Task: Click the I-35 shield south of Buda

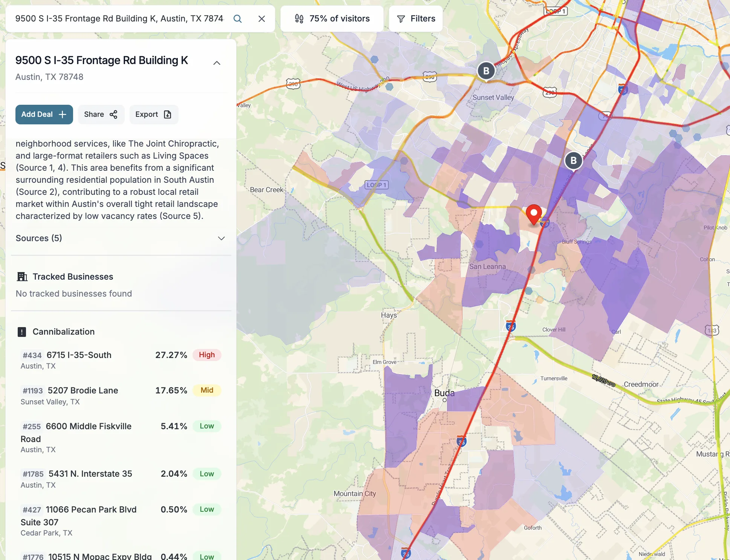Action: coord(461,441)
